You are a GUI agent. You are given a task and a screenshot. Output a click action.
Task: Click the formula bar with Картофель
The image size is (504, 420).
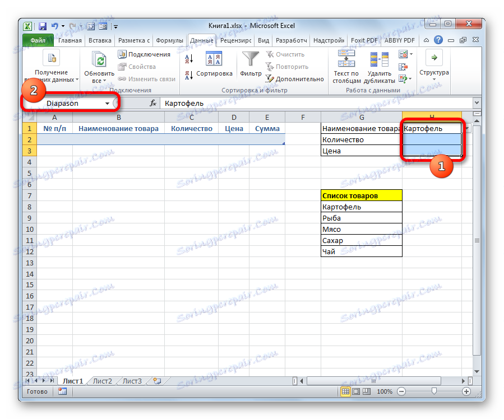(x=316, y=104)
